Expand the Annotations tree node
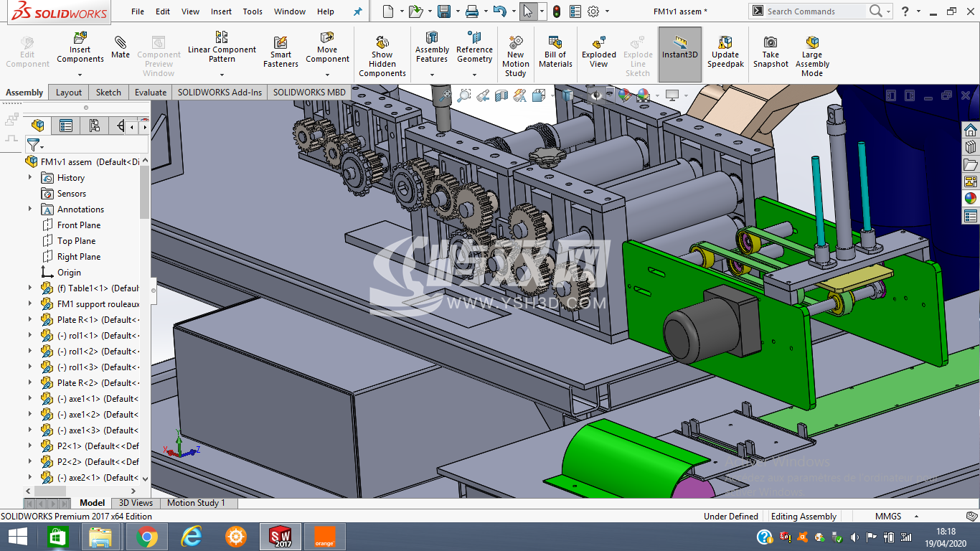This screenshot has height=551, width=980. [30, 209]
